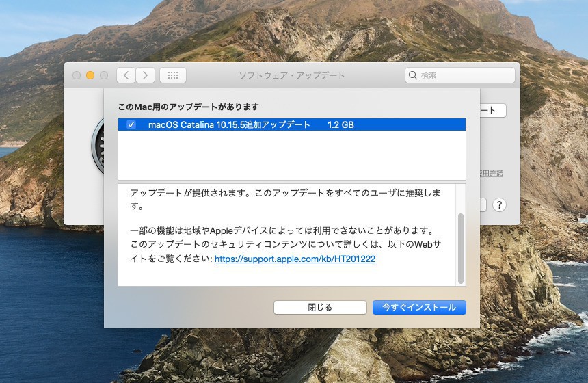Go forward with the right chevron button

[x=145, y=75]
